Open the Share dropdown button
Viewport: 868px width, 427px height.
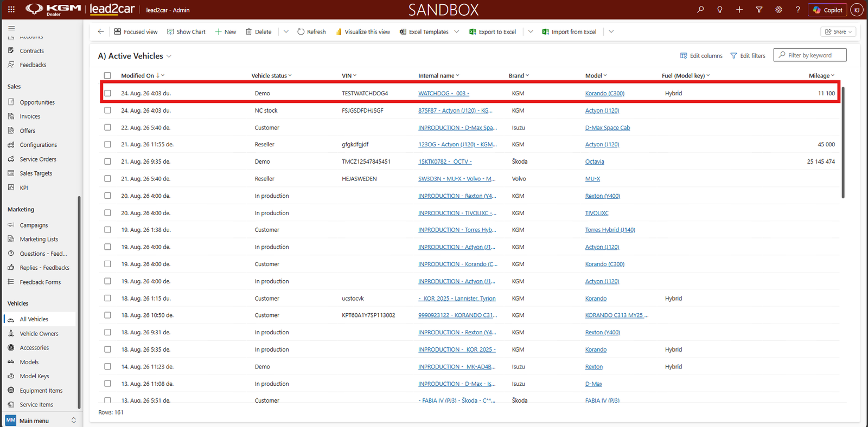pos(839,32)
